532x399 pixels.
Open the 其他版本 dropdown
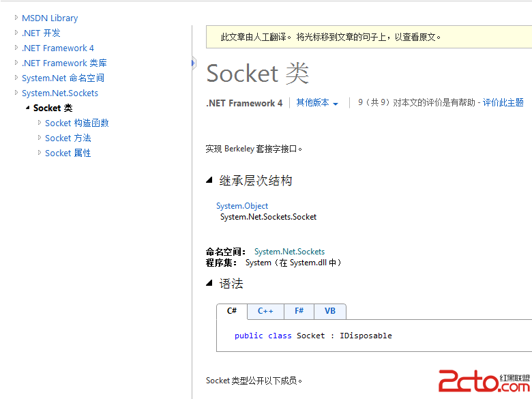coord(317,102)
